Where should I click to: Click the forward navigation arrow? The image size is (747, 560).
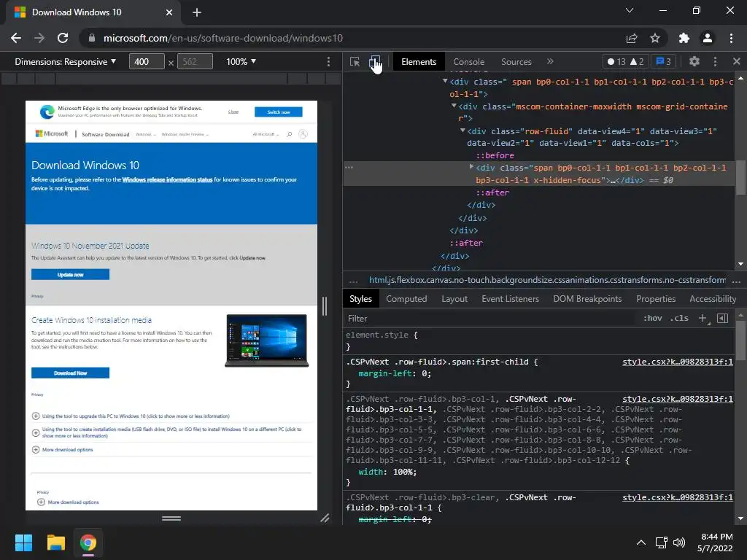[x=39, y=38]
